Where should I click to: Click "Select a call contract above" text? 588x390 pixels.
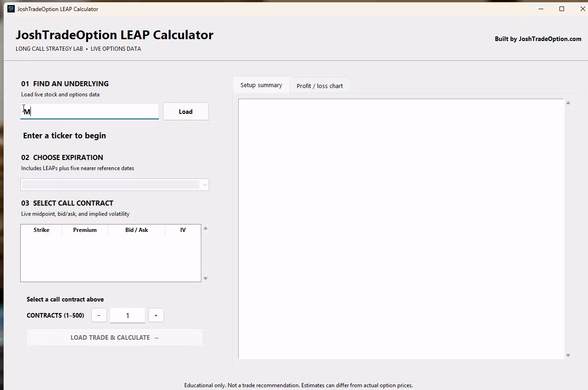click(x=65, y=299)
